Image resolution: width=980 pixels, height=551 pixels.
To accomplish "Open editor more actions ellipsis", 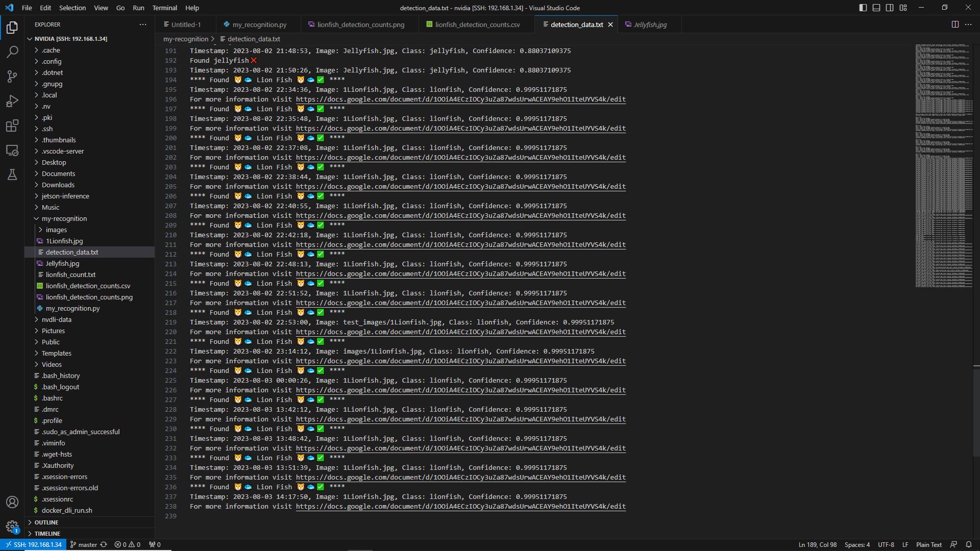I will click(968, 24).
